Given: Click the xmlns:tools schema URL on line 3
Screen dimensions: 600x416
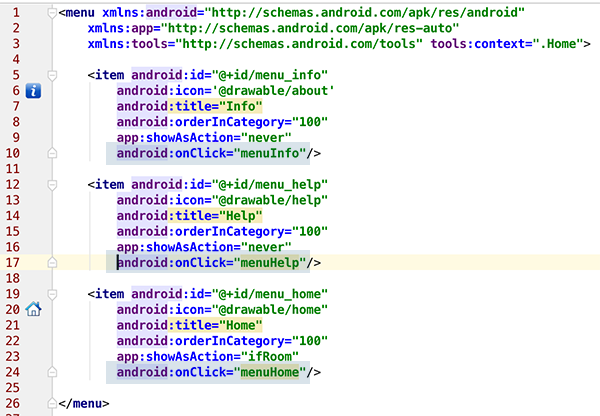Looking at the screenshot, I should click(x=299, y=44).
